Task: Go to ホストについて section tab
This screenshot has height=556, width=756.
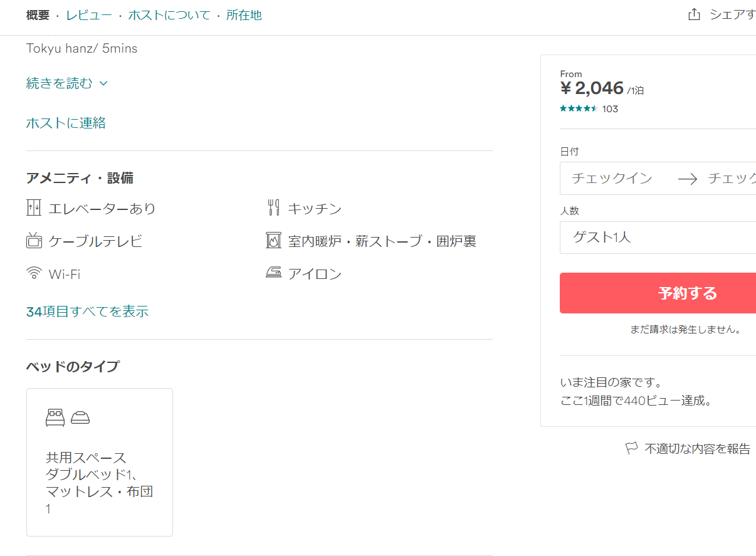Action: coord(169,15)
